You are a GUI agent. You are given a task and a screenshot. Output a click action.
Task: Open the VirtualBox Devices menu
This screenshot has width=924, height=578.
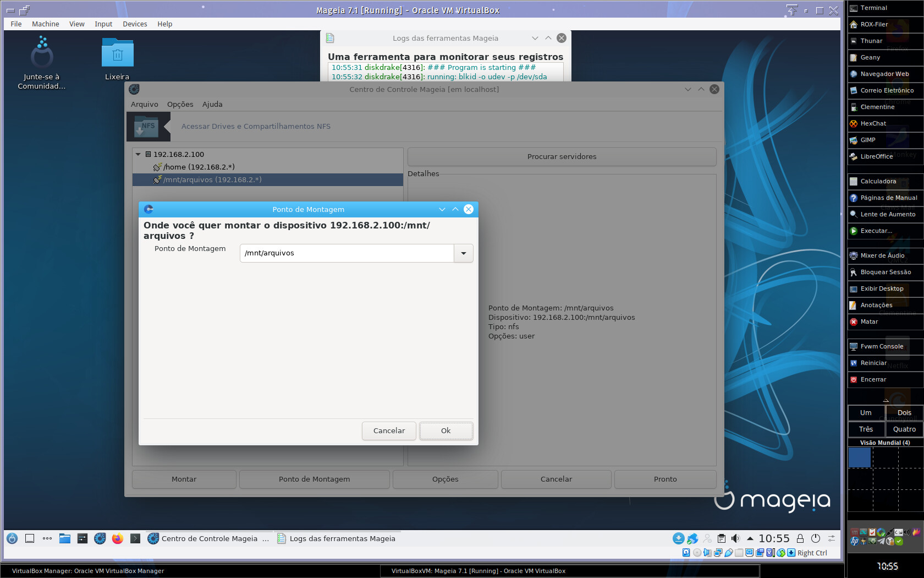[x=135, y=24]
